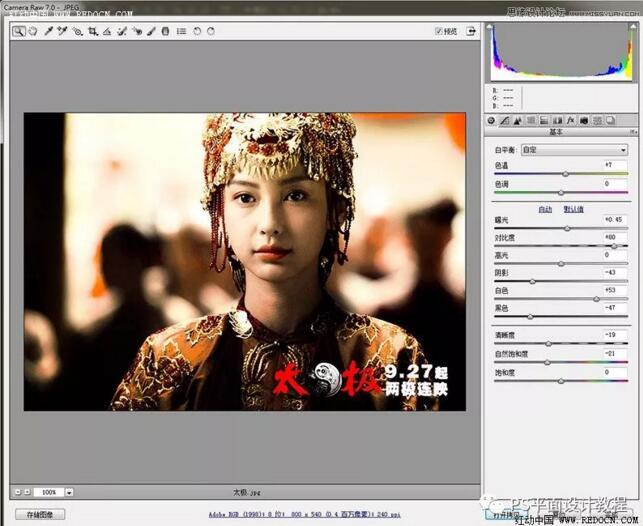
Task: Open the Camera Raw preferences dialog
Action: pyautogui.click(x=181, y=31)
